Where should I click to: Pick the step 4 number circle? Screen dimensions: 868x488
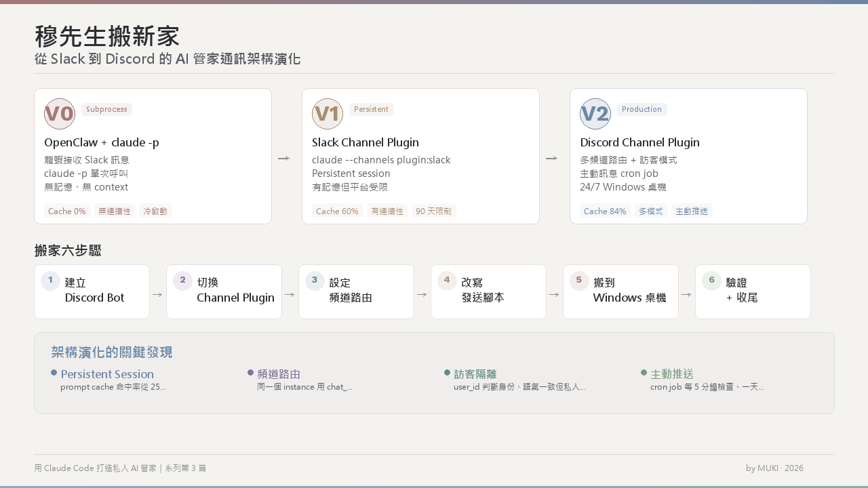pyautogui.click(x=447, y=281)
